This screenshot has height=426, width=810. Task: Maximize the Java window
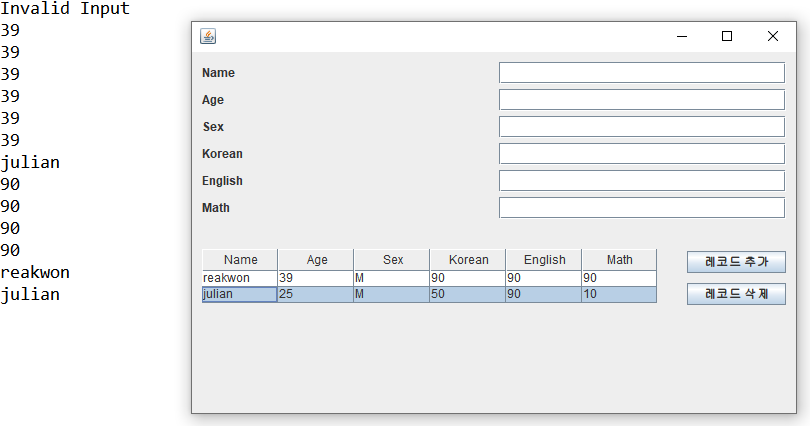pyautogui.click(x=727, y=36)
